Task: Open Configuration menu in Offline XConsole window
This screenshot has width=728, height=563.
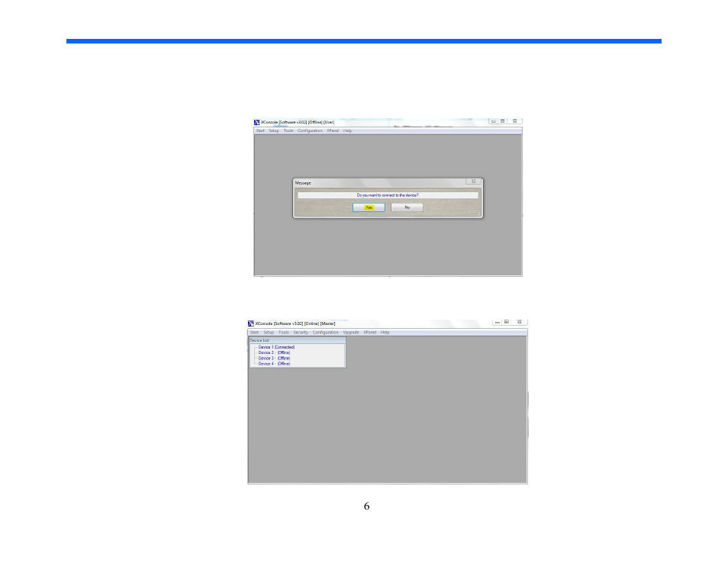Action: pos(310,131)
